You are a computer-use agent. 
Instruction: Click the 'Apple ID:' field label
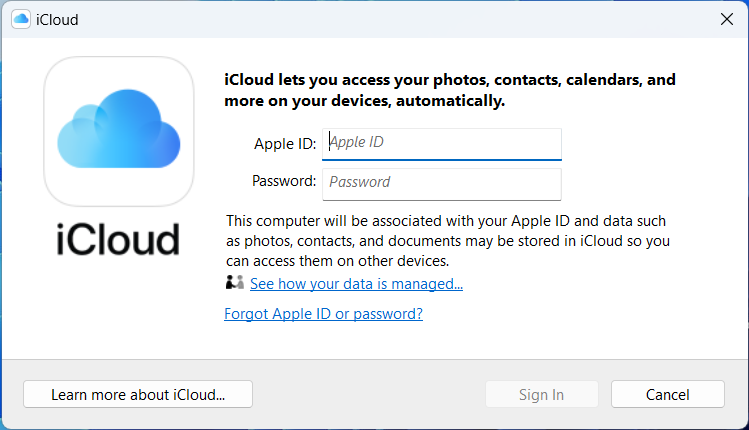point(285,143)
